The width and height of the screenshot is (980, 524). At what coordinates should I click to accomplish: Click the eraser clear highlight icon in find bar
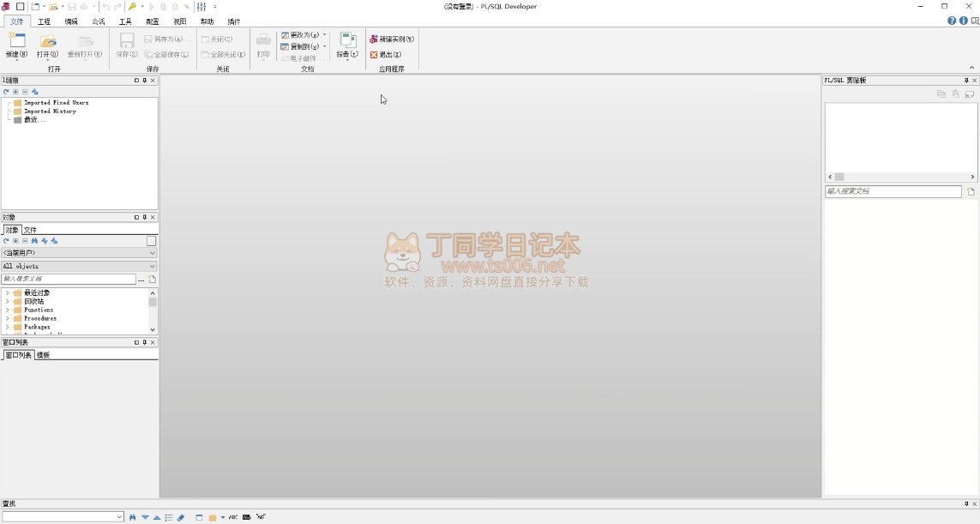[181, 517]
